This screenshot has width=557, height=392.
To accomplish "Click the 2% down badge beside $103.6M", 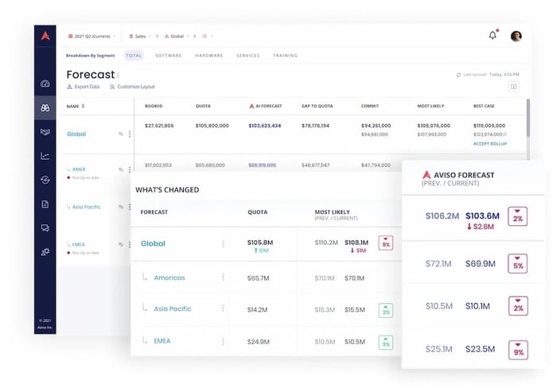I will click(x=517, y=216).
